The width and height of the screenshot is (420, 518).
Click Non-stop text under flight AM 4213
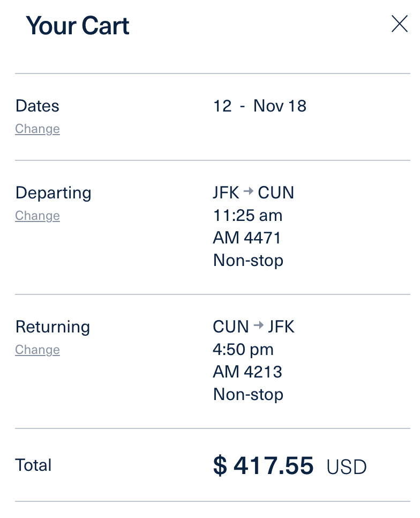pos(248,395)
